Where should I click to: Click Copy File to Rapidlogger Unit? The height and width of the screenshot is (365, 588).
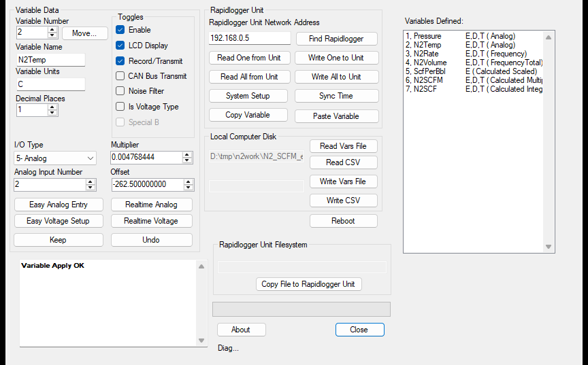point(308,284)
